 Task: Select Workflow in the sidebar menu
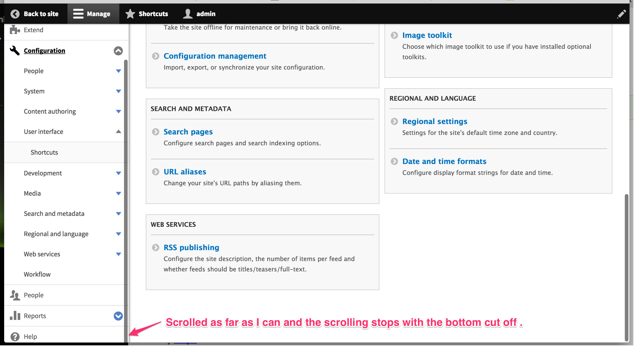click(37, 274)
